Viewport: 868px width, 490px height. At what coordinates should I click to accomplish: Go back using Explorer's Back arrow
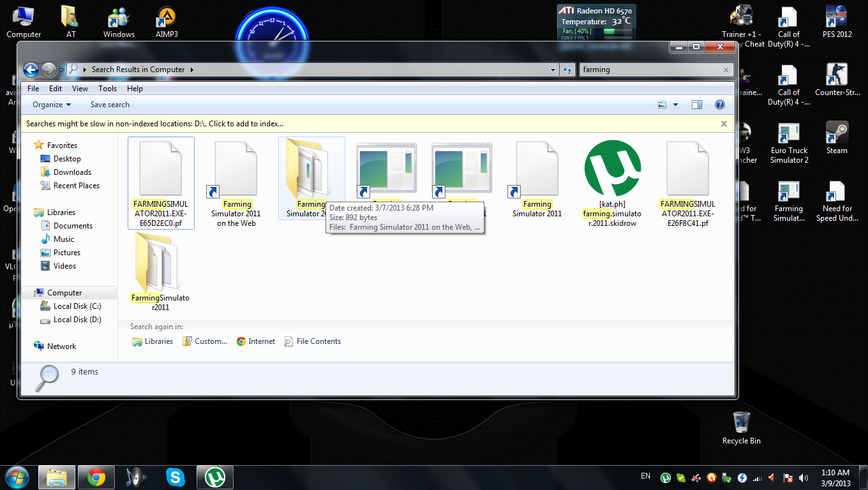tap(31, 70)
